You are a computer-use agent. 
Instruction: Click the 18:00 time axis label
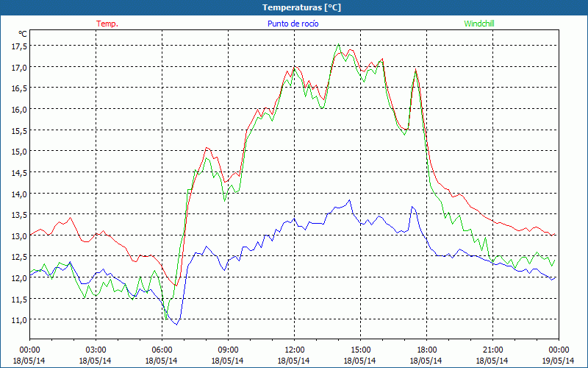pos(427,350)
